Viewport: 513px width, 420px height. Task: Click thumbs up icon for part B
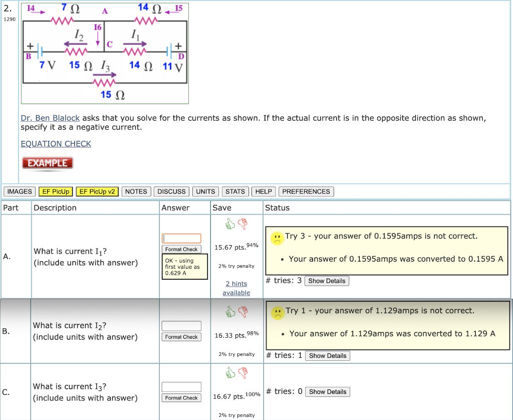pos(230,312)
